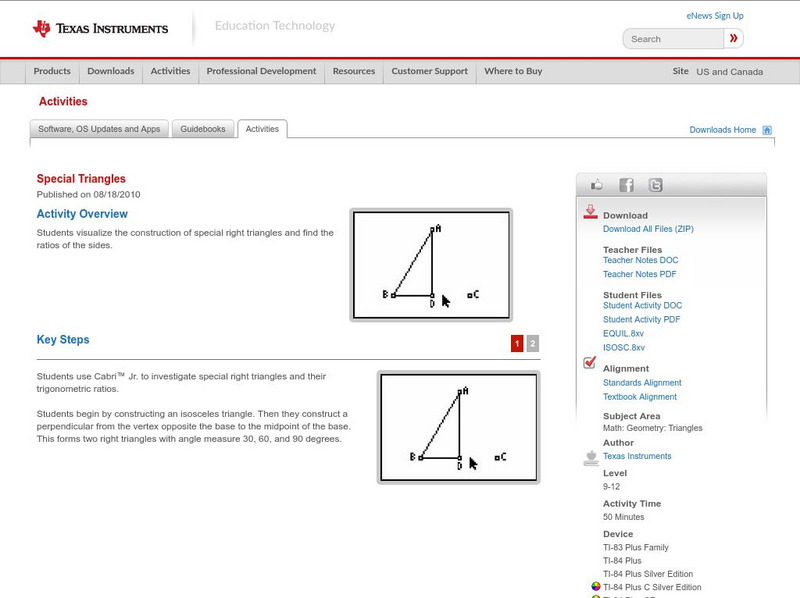Screen dimensions: 800x598
Task: Show Key Steps page 2
Action: [x=531, y=341]
